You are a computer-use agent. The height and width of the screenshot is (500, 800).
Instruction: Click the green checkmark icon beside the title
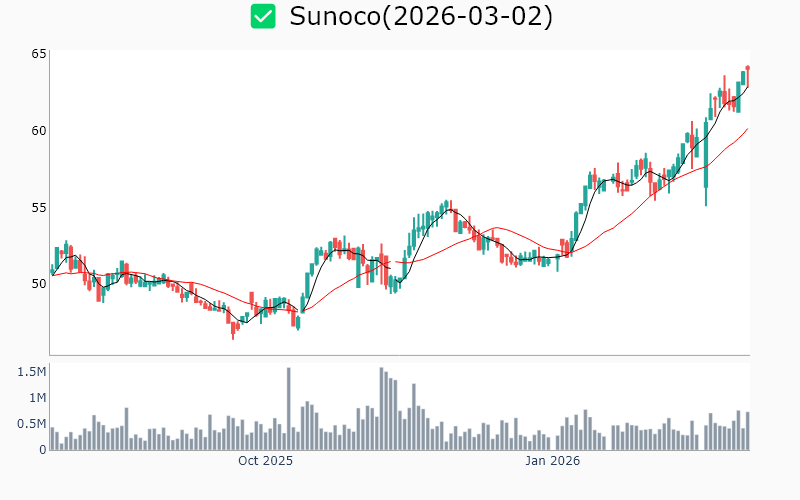(263, 16)
